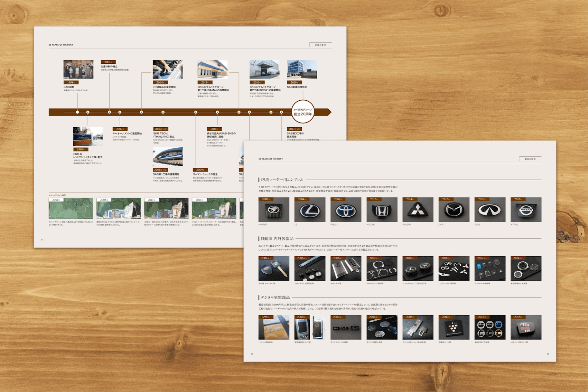588x392 pixels.
Task: Click the '20 YEARS OF HISTORY' header on timeline page
Action: click(61, 45)
